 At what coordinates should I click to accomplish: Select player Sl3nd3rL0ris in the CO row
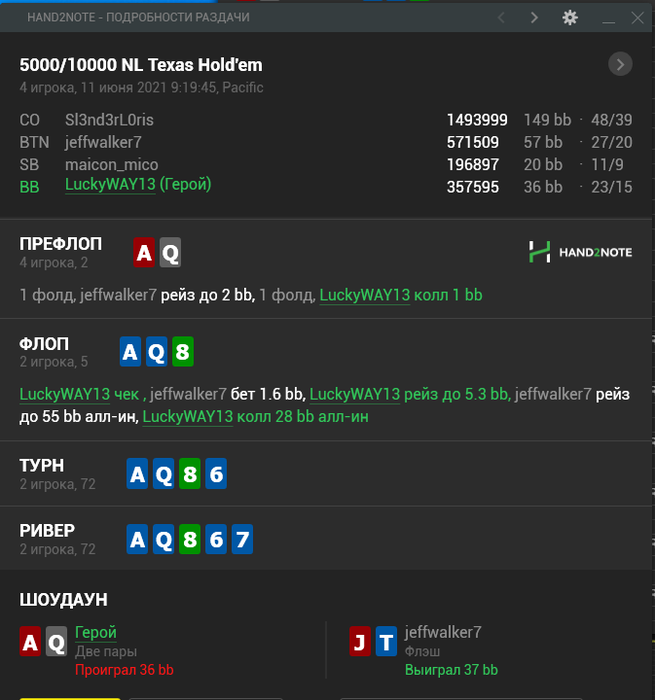coord(109,120)
